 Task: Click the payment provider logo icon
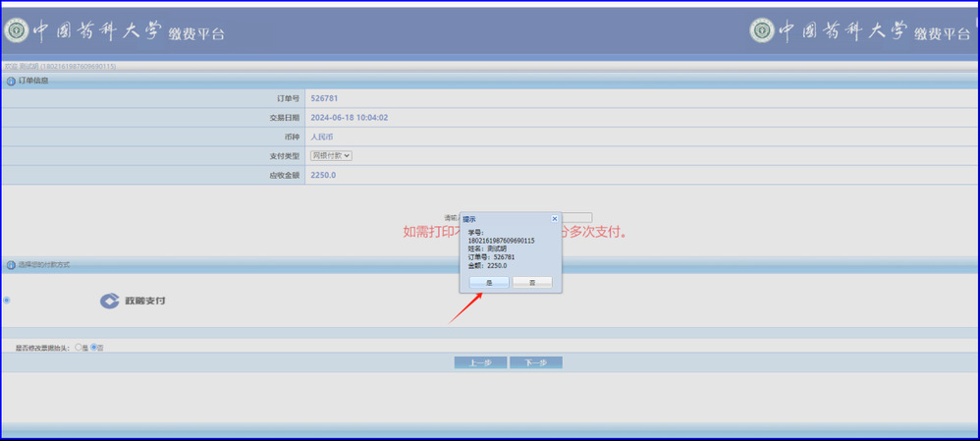(109, 301)
